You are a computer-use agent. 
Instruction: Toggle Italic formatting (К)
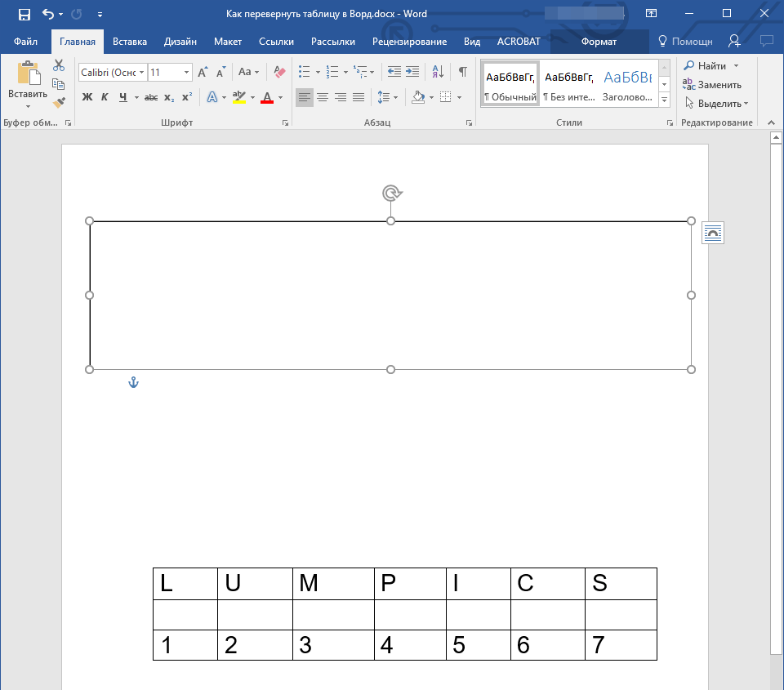click(105, 97)
